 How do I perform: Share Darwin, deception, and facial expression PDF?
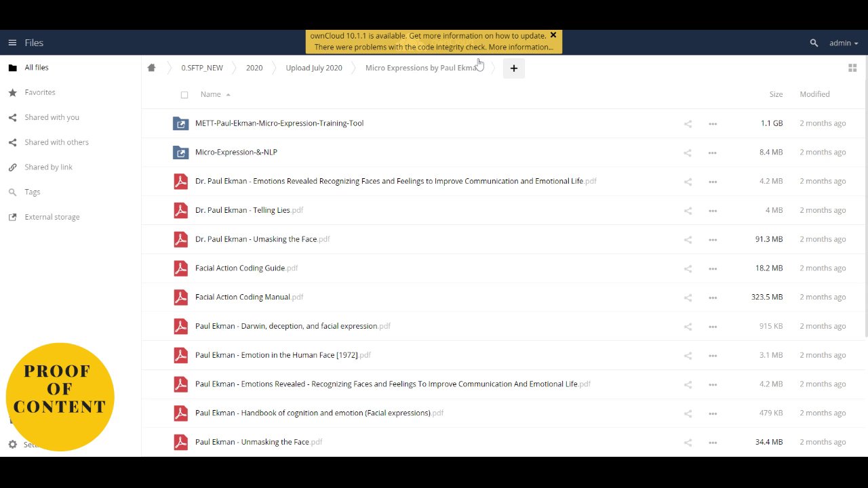688,327
